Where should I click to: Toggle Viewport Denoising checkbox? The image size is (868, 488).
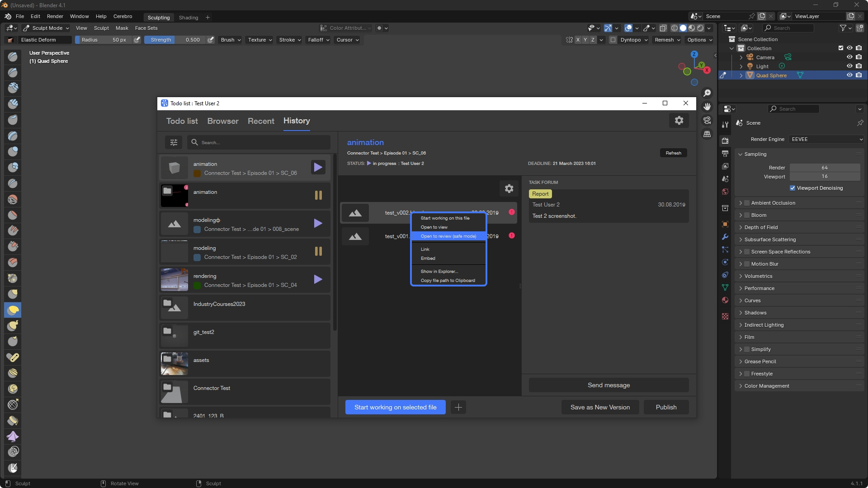(793, 188)
